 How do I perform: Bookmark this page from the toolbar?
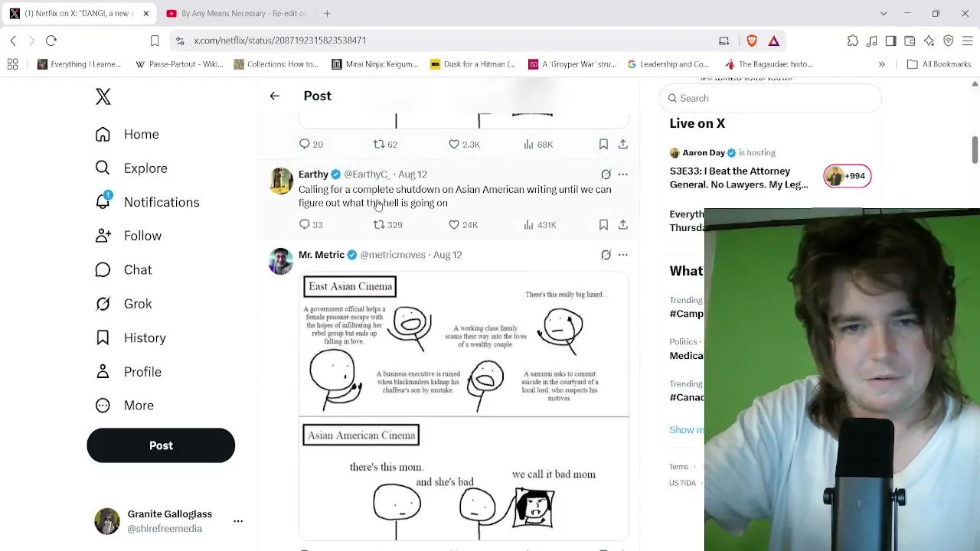[155, 41]
